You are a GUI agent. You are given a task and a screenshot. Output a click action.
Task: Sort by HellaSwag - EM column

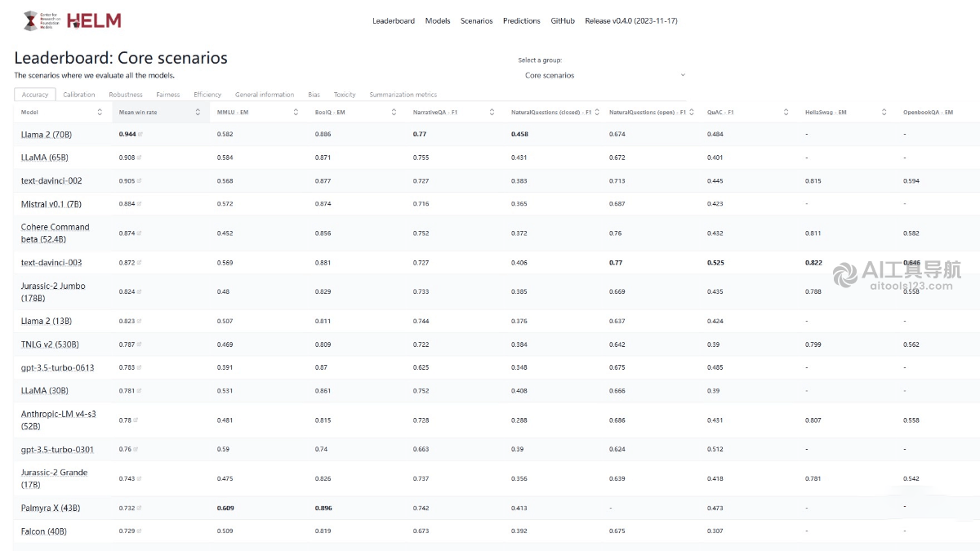click(884, 112)
